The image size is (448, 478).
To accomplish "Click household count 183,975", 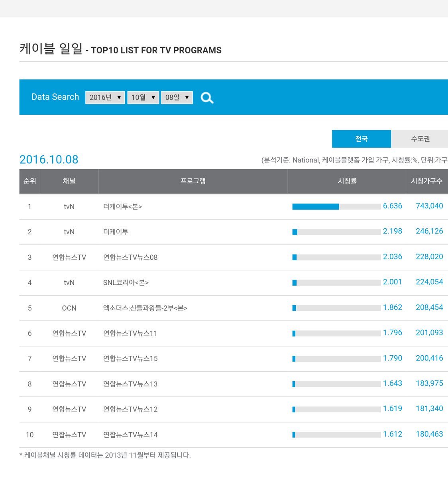I will pyautogui.click(x=429, y=383).
